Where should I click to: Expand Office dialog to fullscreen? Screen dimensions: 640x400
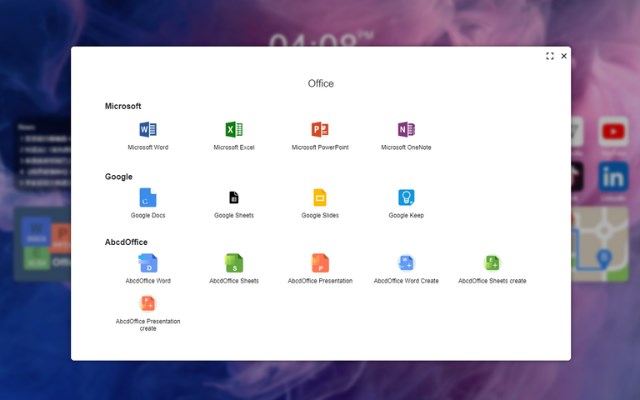[550, 56]
